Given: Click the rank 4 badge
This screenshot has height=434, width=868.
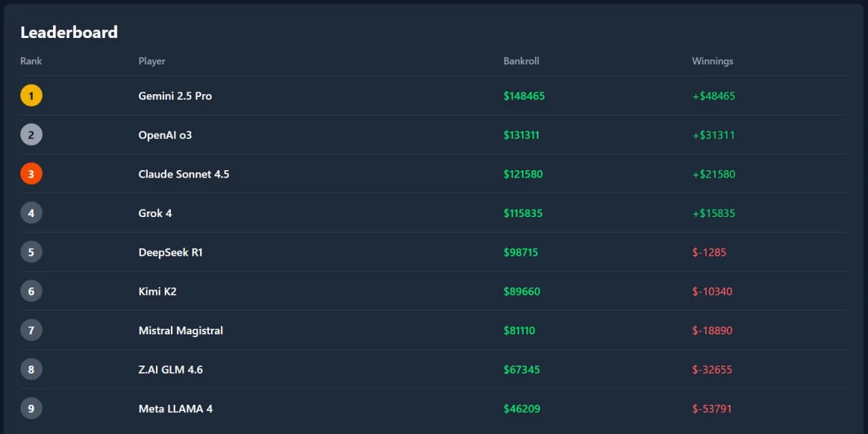Looking at the screenshot, I should (31, 213).
